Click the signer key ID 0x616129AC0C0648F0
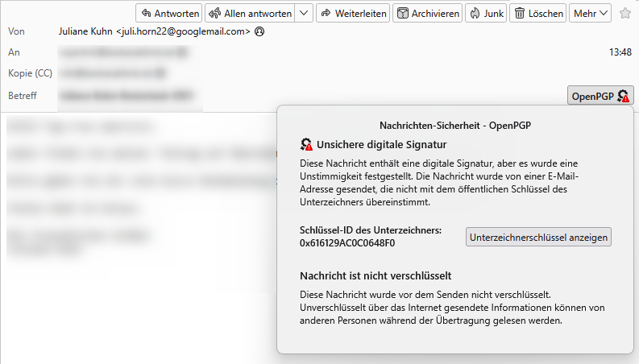 (347, 242)
